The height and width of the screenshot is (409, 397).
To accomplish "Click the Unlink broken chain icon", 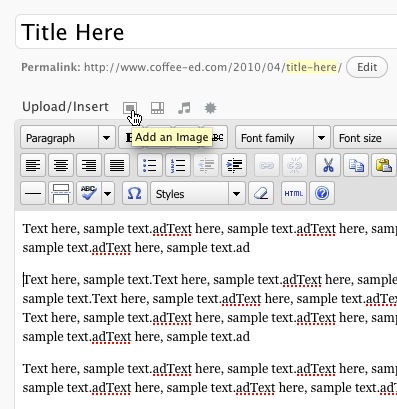I will pyautogui.click(x=295, y=165).
